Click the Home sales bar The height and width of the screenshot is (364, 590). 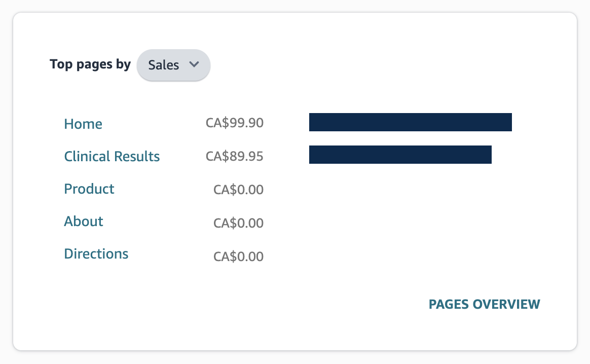tap(410, 122)
